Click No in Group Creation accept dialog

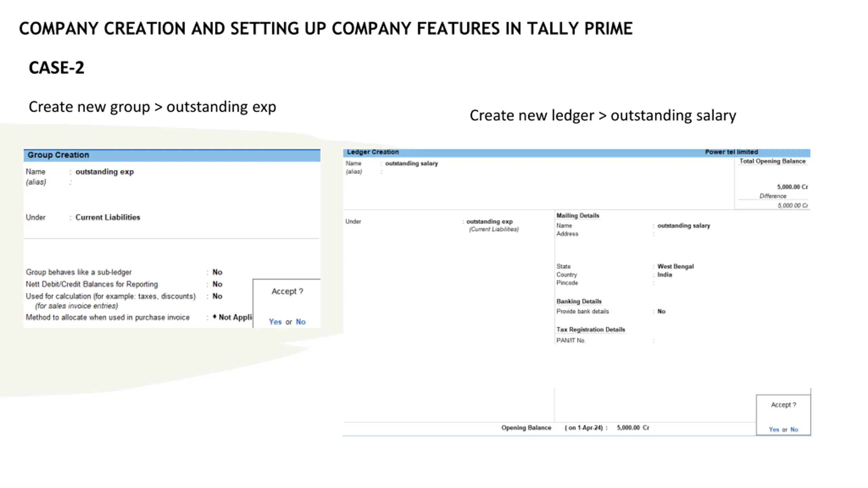pyautogui.click(x=300, y=322)
